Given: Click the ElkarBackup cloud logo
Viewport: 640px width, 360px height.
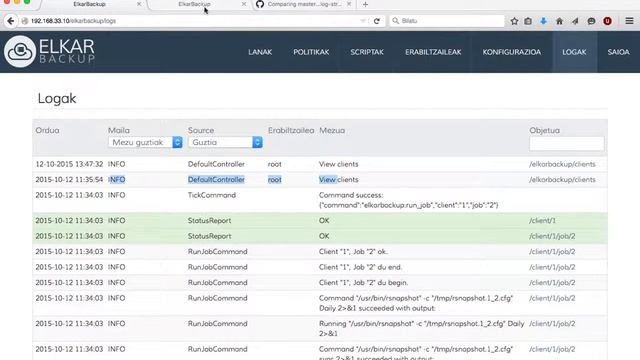Looking at the screenshot, I should [20, 51].
